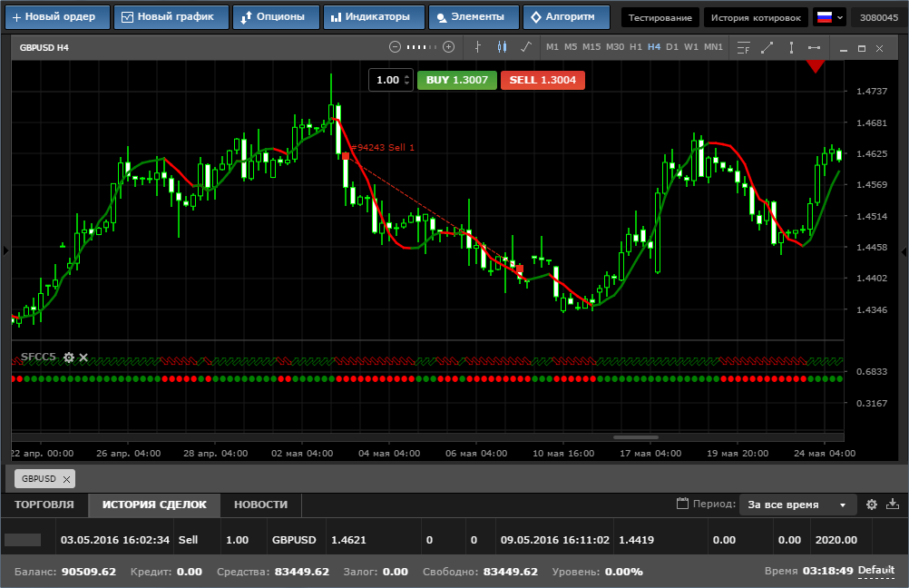Collapse the left side panel arrow
Viewport: 909px width, 588px height.
click(x=5, y=251)
